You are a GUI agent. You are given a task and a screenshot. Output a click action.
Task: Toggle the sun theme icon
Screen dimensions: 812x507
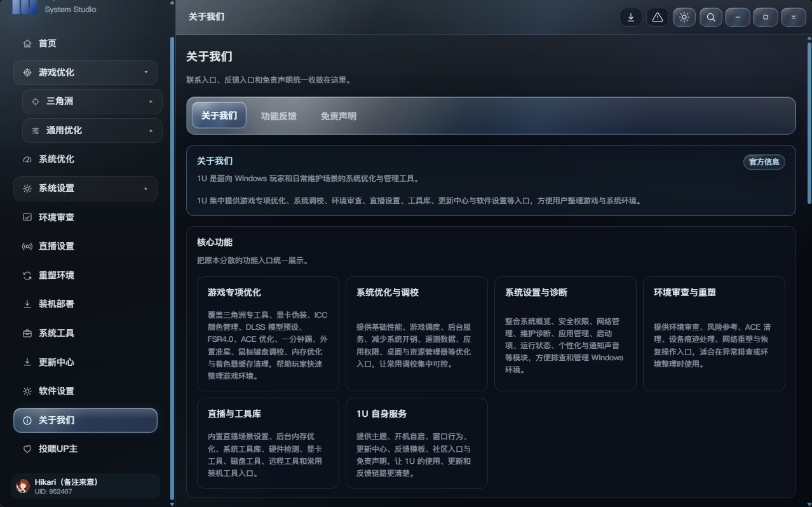click(684, 17)
